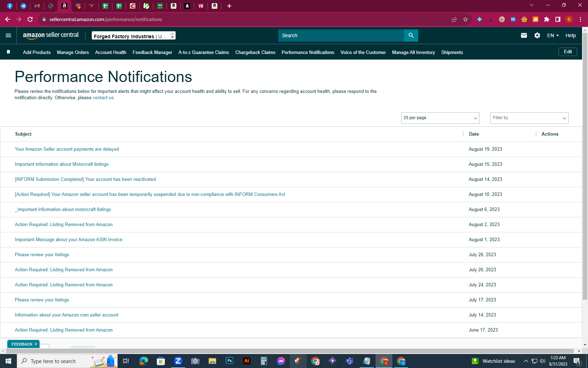Open Illustrator from the taskbar
The height and width of the screenshot is (368, 588).
[x=247, y=361]
